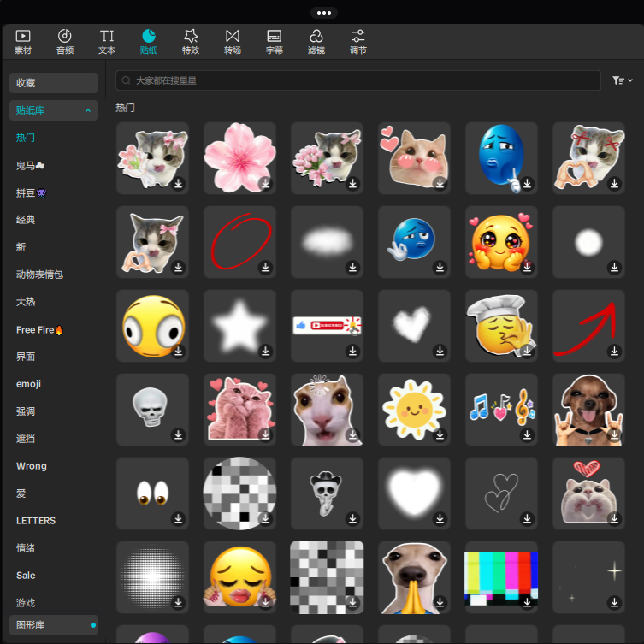Switch to the 文本 text tab
Image resolution: width=644 pixels, height=644 pixels.
tap(107, 42)
